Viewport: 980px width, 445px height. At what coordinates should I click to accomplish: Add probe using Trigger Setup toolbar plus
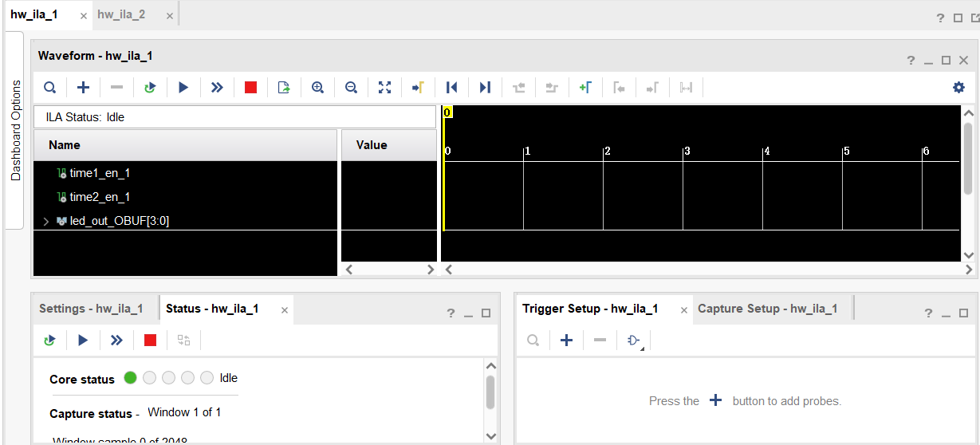[566, 341]
